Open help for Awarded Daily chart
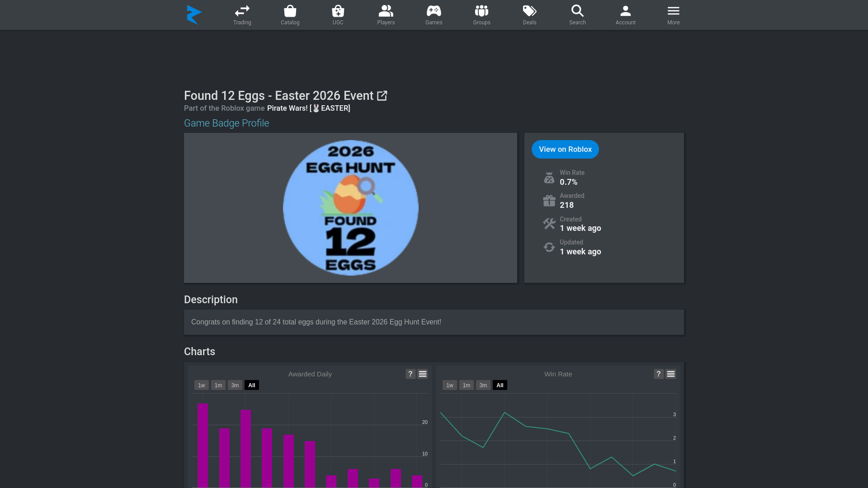The width and height of the screenshot is (868, 488). [x=410, y=374]
